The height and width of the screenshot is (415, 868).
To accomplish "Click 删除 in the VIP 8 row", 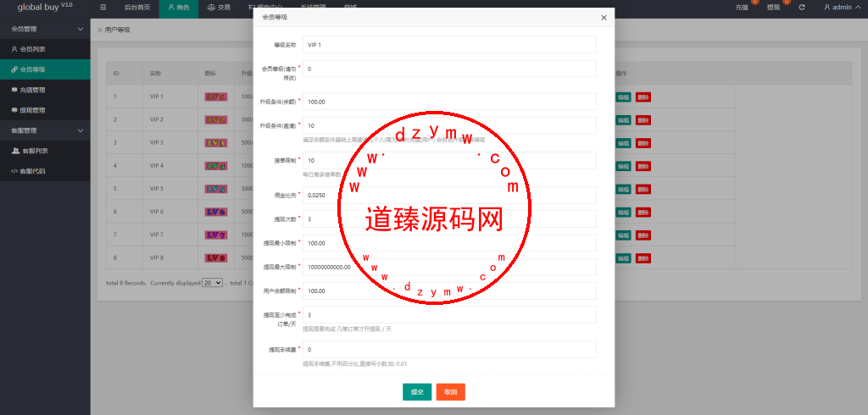I will click(x=643, y=258).
